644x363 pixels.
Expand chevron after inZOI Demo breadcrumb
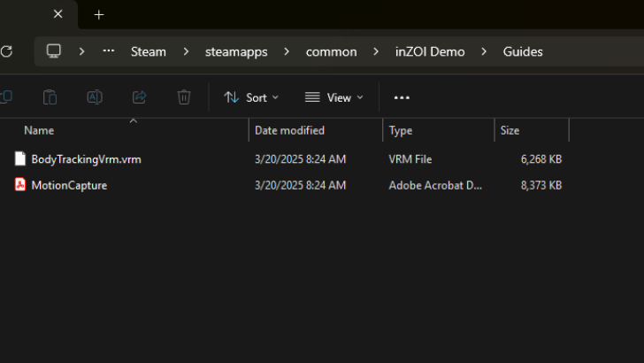pyautogui.click(x=484, y=51)
